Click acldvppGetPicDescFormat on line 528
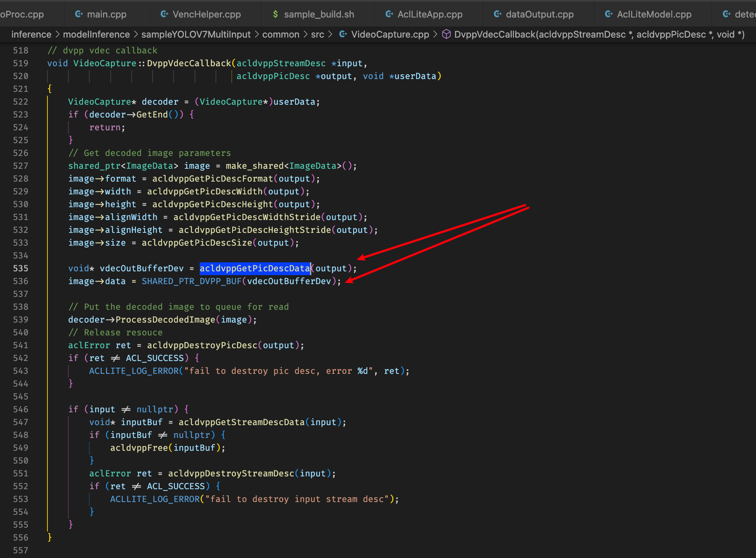 pos(213,179)
